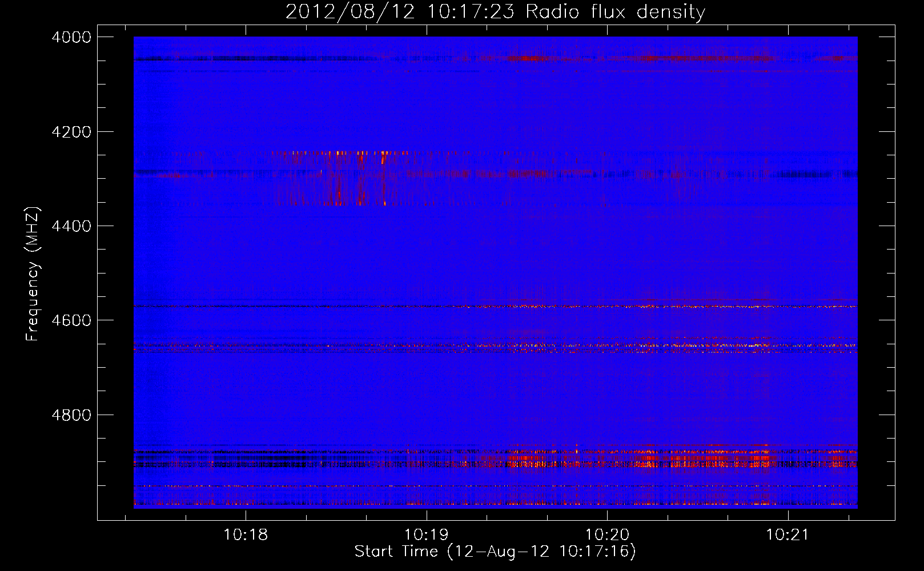Select the 4800 frequency tick label

point(71,415)
